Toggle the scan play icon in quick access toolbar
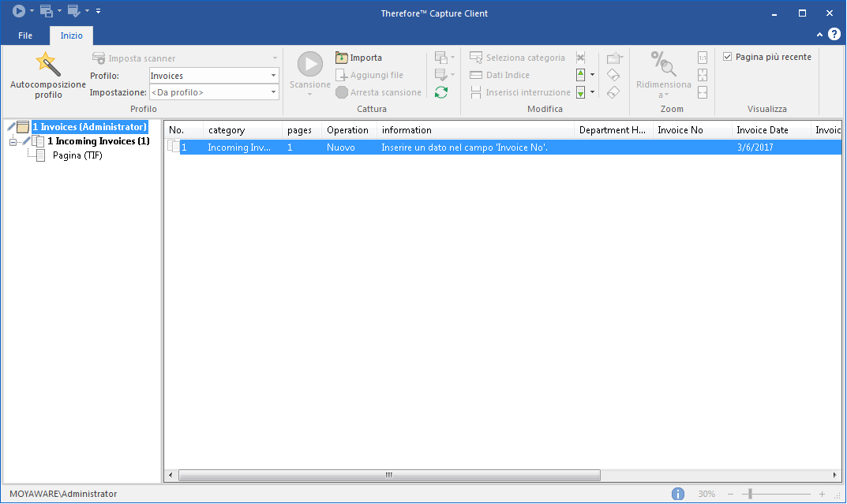 point(19,10)
